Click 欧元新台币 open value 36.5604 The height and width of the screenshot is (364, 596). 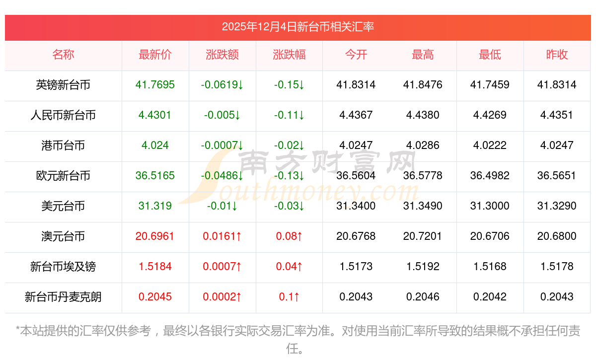pyautogui.click(x=356, y=176)
